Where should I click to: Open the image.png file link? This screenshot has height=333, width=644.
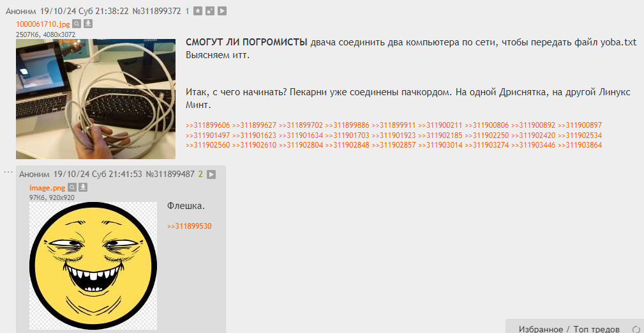click(x=47, y=188)
